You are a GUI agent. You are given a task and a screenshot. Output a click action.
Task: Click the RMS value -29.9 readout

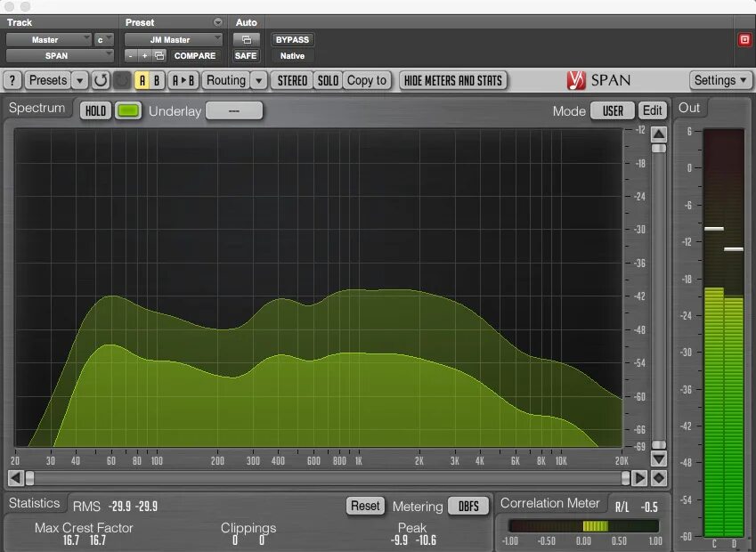coord(119,507)
